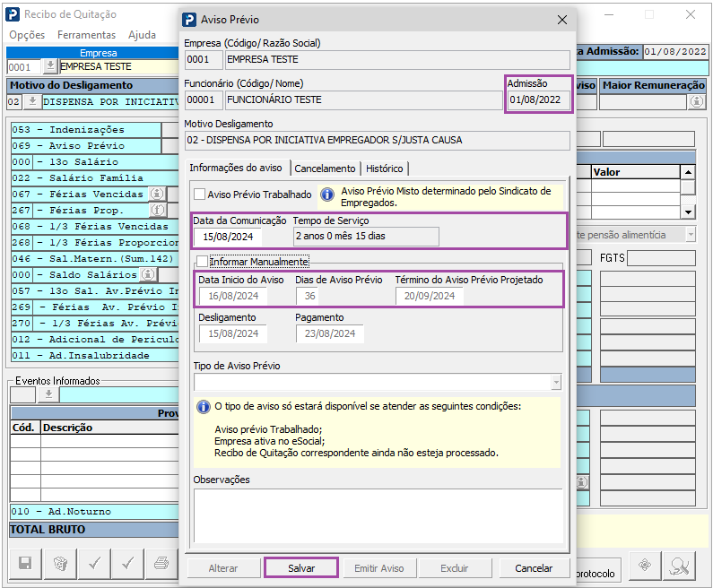Click the Cancelar button

[534, 568]
